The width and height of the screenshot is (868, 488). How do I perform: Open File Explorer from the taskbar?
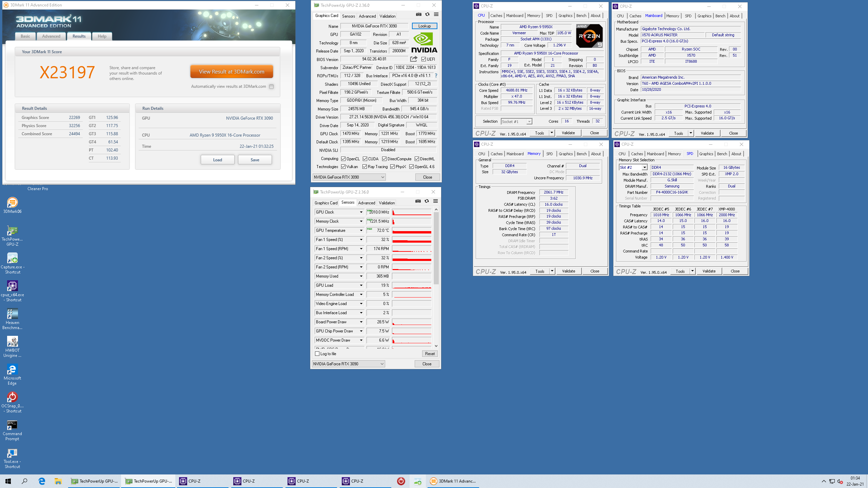coord(58,481)
